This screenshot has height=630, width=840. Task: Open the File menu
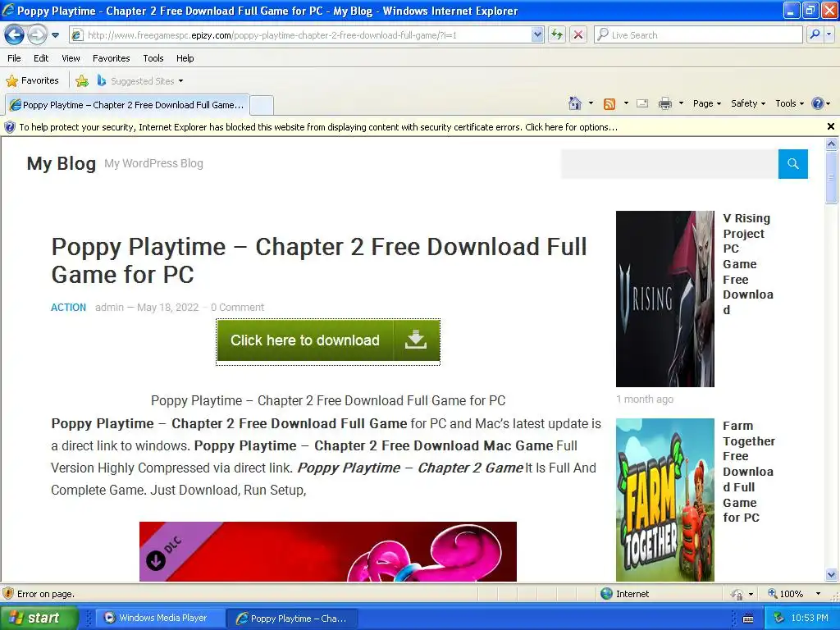click(x=14, y=58)
